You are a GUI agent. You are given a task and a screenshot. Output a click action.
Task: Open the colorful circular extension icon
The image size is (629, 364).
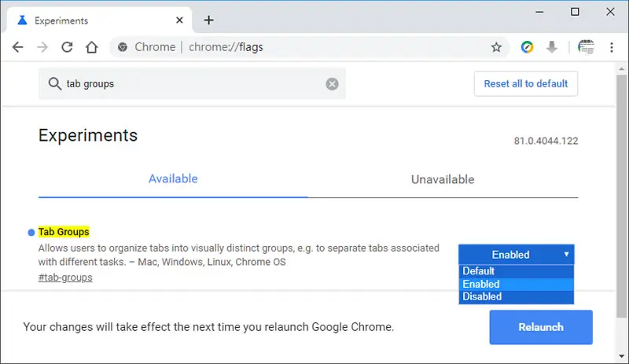pos(527,47)
